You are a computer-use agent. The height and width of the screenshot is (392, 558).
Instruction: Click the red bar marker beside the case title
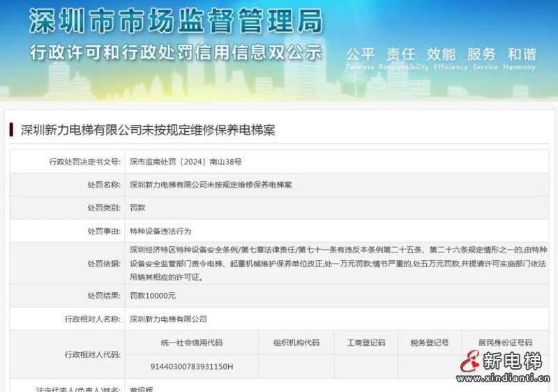11,130
